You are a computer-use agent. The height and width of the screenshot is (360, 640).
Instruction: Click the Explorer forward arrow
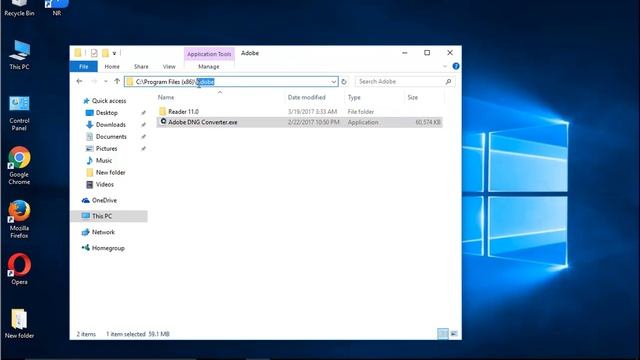pos(93,82)
